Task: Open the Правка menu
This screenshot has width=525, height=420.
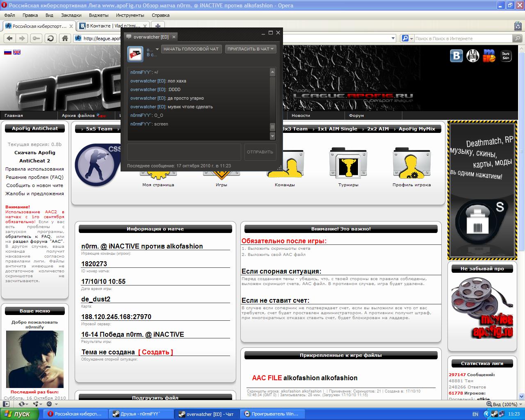Action: 30,15
